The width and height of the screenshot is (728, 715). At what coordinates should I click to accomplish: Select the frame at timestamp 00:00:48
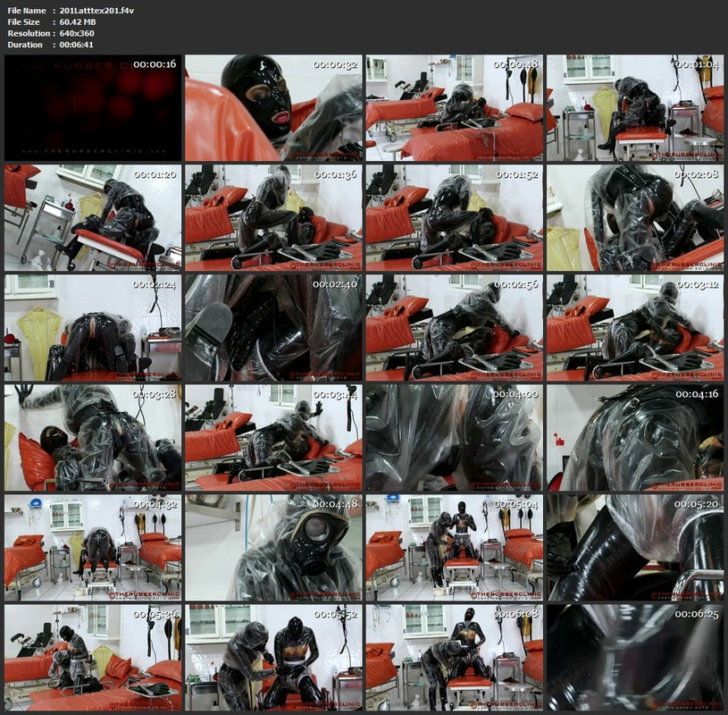click(x=454, y=108)
